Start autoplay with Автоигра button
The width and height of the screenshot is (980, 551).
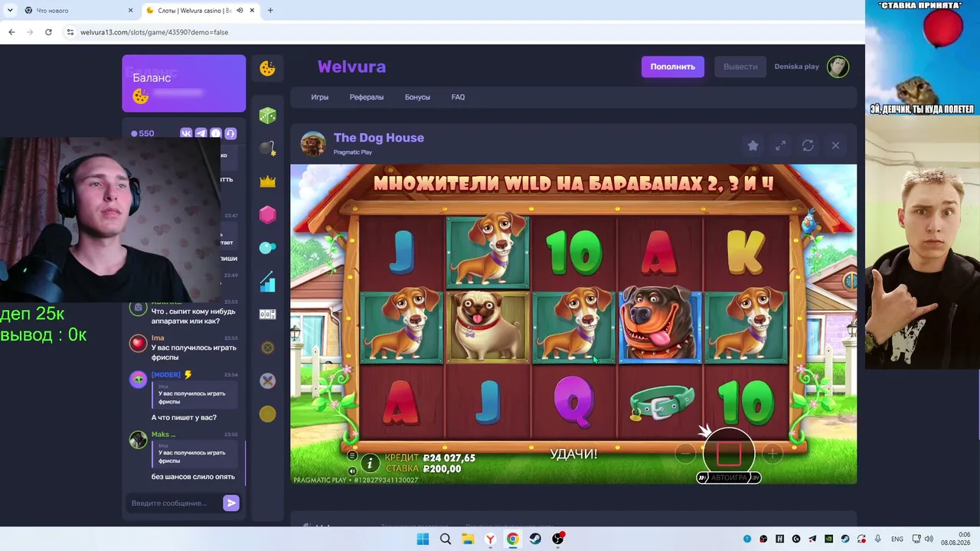coord(729,478)
